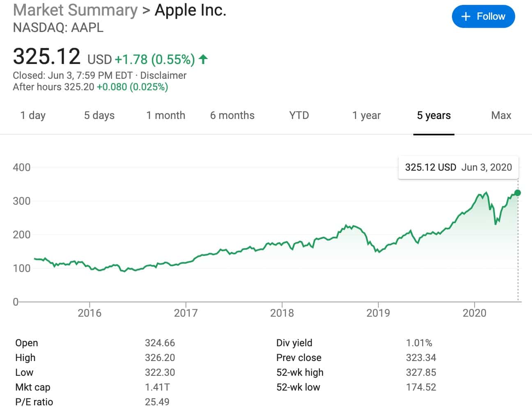Switch to the 5 days time range
Viewport: 532px width, 416px height.
pos(99,116)
